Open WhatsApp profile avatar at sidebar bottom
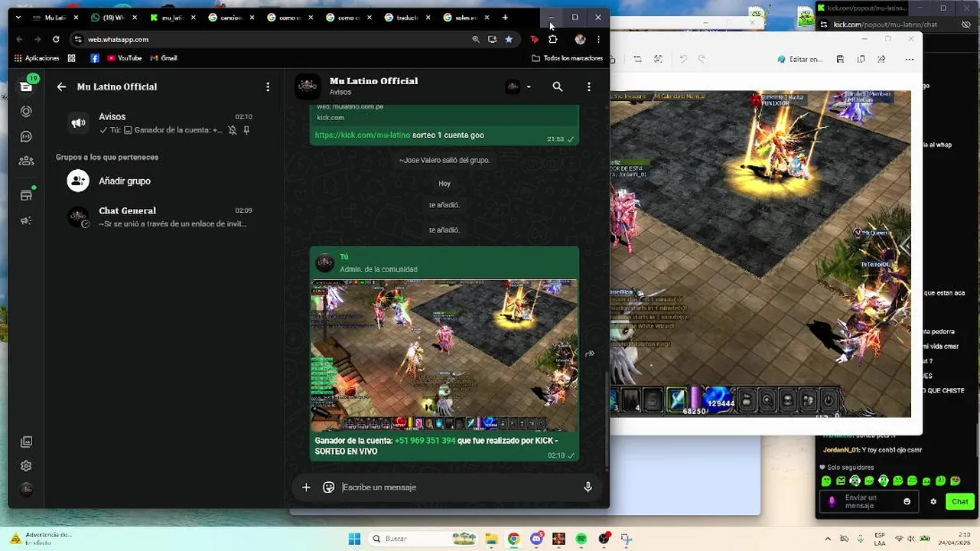Image resolution: width=980 pixels, height=551 pixels. pyautogui.click(x=26, y=491)
